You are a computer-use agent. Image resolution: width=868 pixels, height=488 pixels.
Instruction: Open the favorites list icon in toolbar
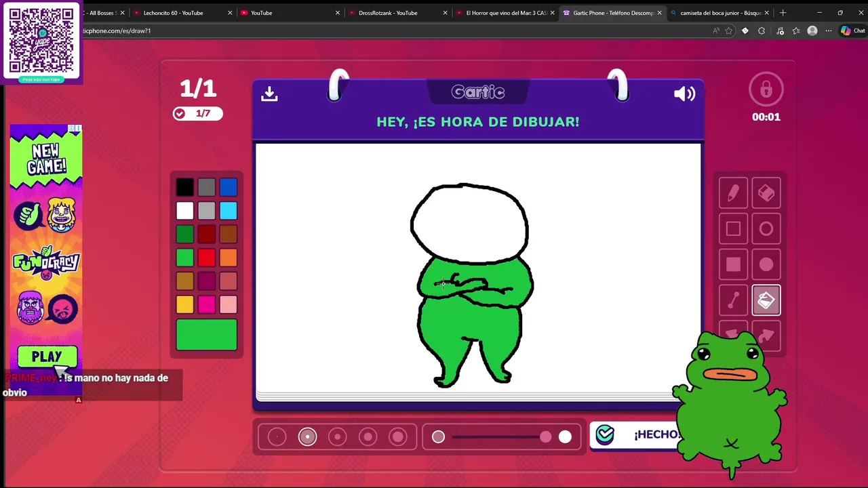[796, 30]
